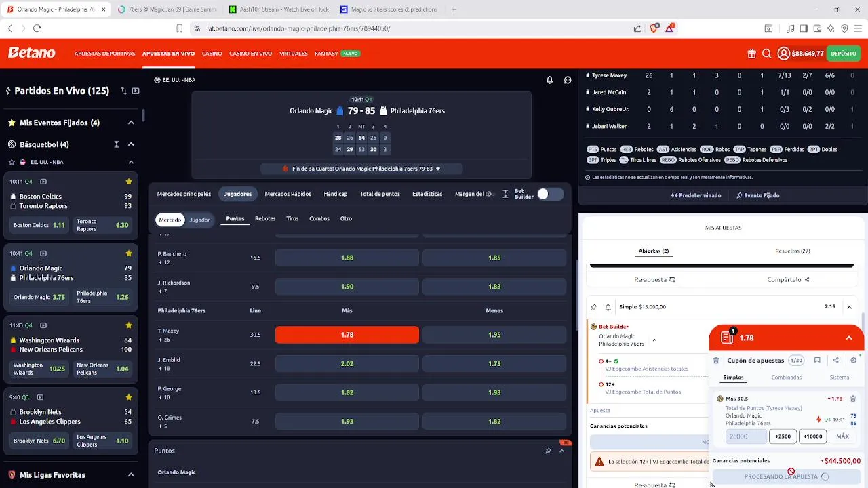Viewport: 868px width, 488px height.
Task: Click the browser address bar URL
Action: (x=298, y=28)
